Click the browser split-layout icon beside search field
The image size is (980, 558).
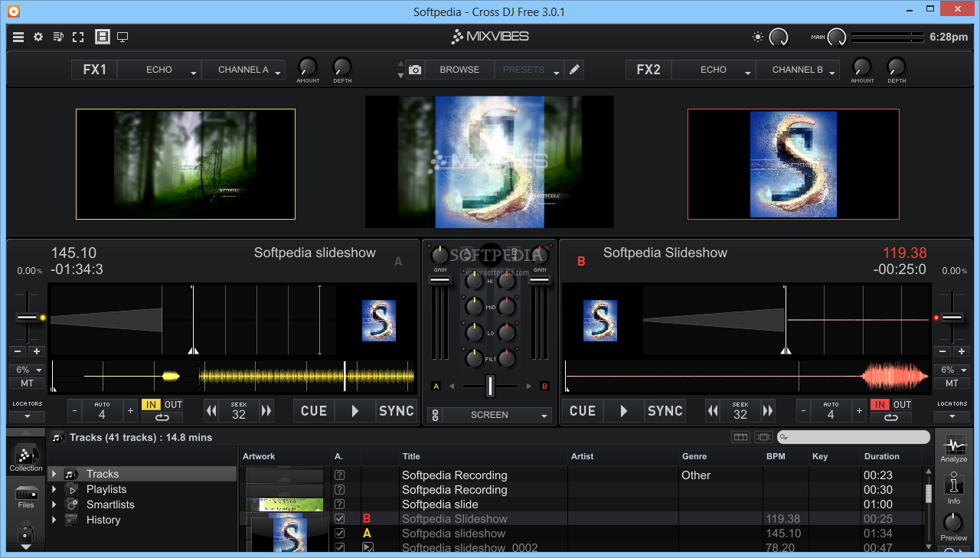(x=763, y=437)
